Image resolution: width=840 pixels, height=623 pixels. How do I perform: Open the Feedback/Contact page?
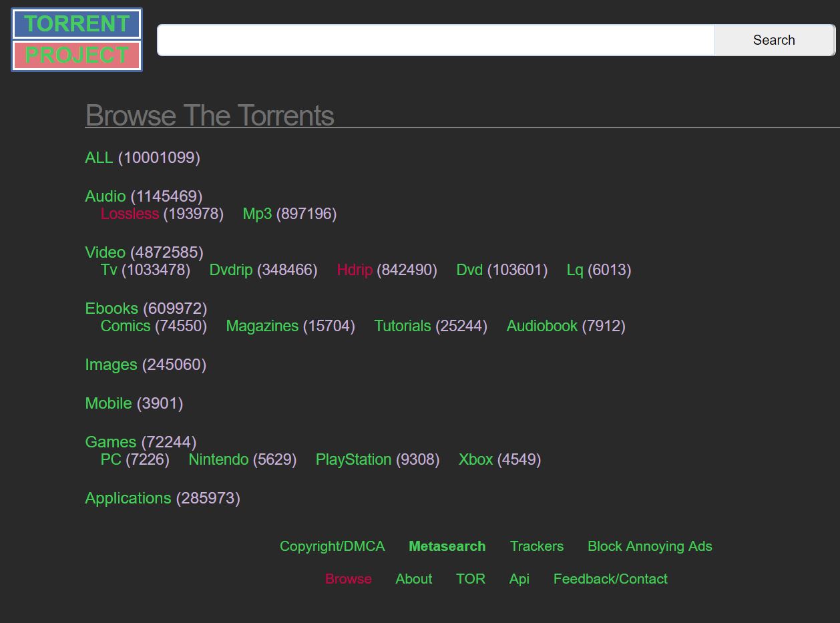tap(610, 579)
